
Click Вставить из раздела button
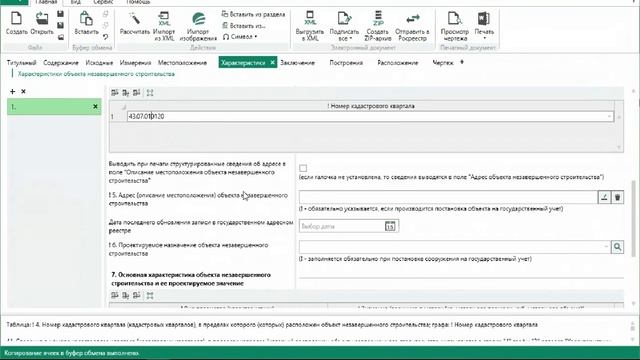[253, 14]
